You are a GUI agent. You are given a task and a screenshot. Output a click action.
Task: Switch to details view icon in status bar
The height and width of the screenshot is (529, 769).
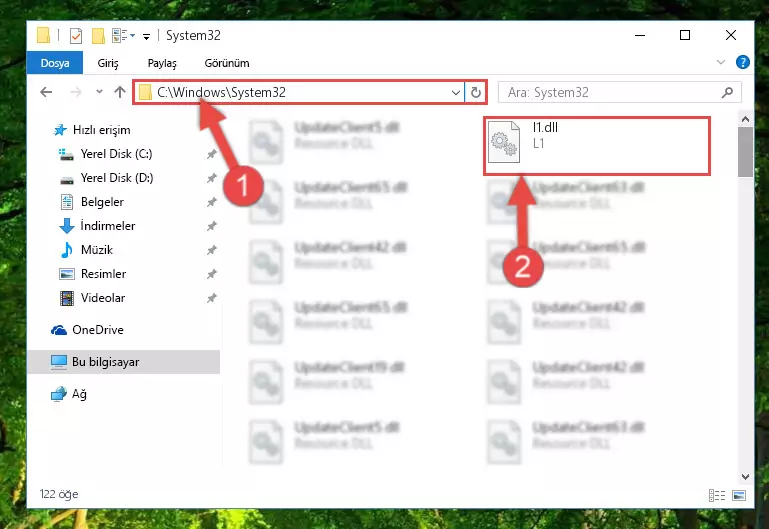coord(717,495)
